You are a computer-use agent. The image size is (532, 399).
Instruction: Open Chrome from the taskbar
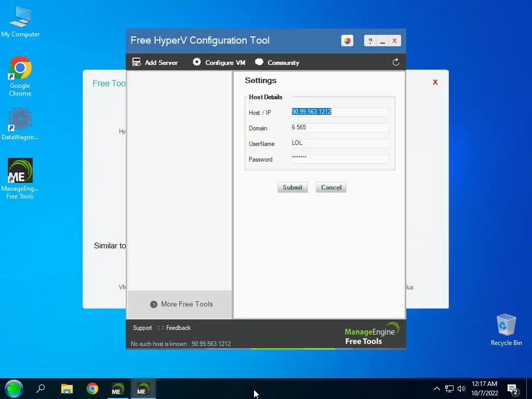tap(92, 389)
